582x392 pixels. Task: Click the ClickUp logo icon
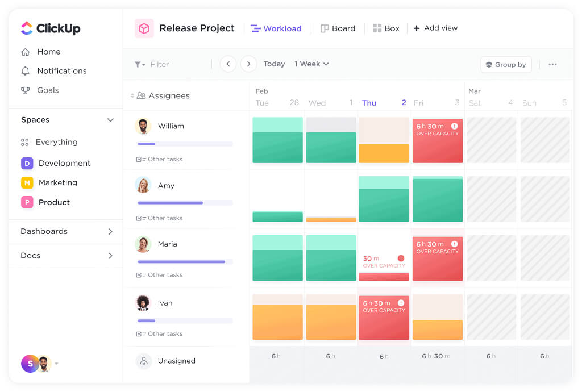click(x=27, y=28)
